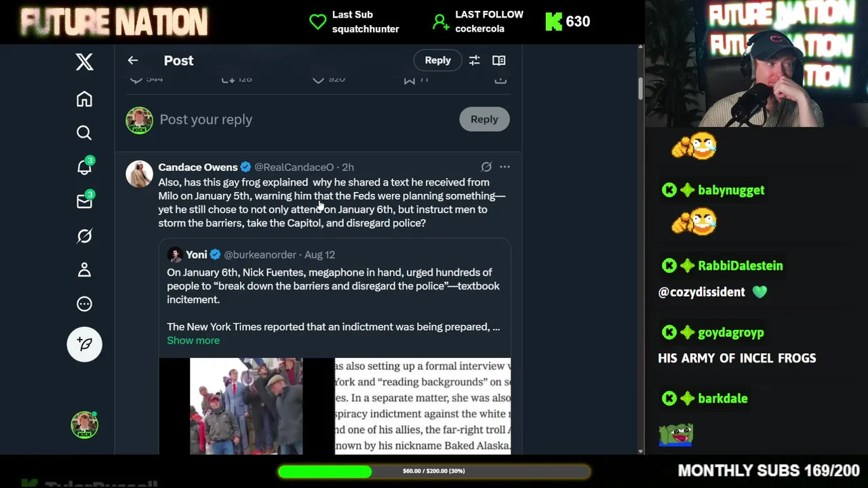Viewport: 868px width, 488px height.
Task: Click the X logo in sidebar
Action: 84,62
